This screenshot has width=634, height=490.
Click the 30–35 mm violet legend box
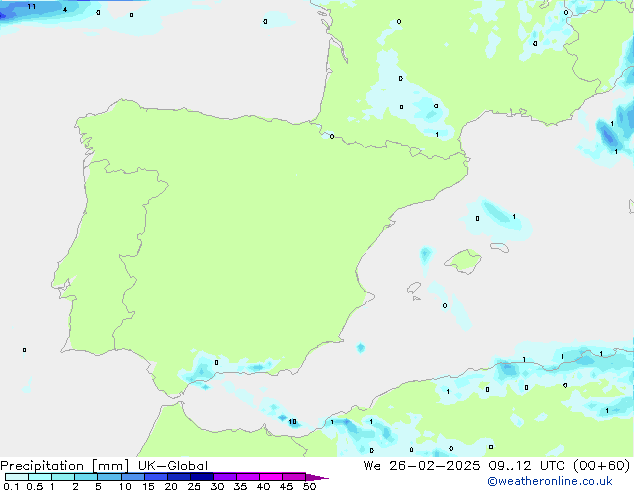pos(225,477)
